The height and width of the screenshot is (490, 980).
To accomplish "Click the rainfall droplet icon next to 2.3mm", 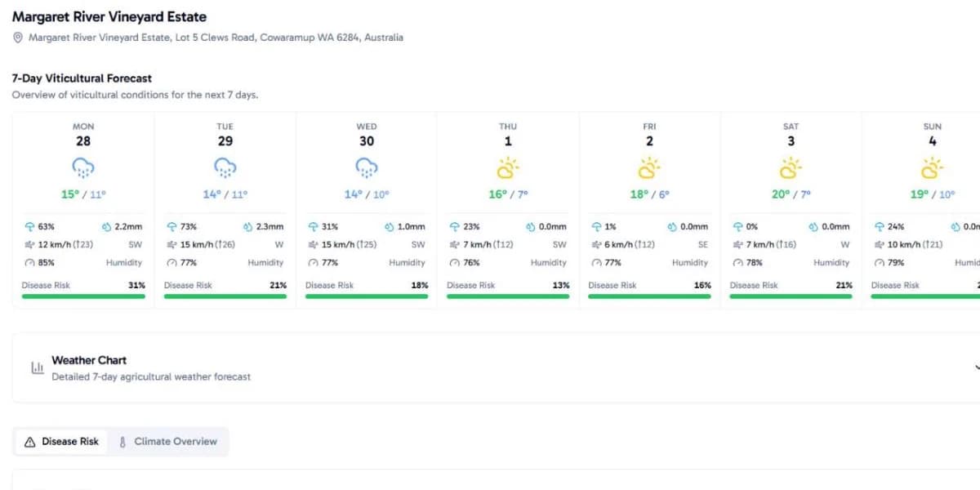I will click(247, 227).
